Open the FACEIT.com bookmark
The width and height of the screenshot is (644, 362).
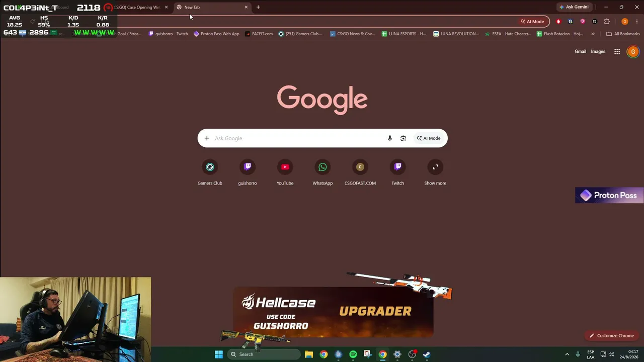coord(259,34)
